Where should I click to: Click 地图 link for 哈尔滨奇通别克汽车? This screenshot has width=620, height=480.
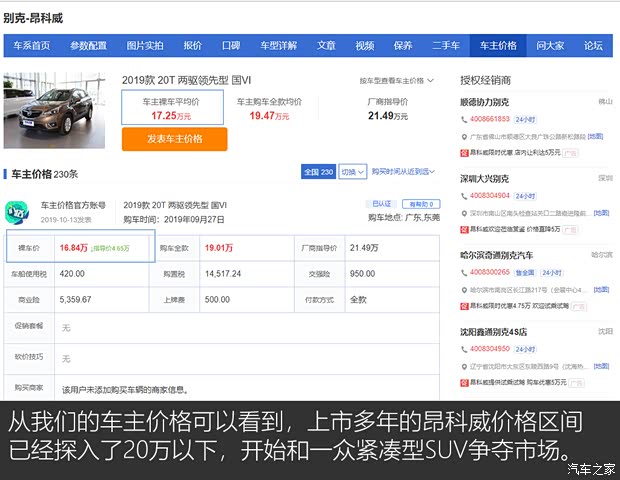coord(601,290)
